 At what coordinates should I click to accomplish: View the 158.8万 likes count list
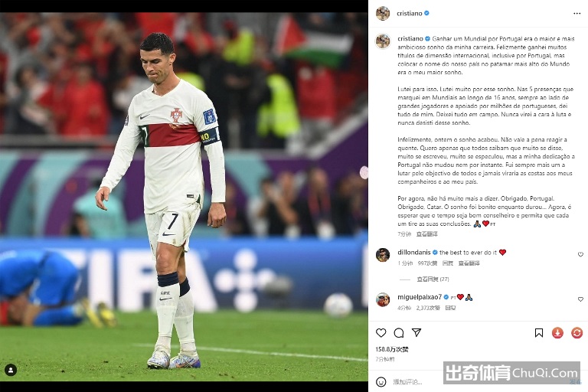[392, 349]
